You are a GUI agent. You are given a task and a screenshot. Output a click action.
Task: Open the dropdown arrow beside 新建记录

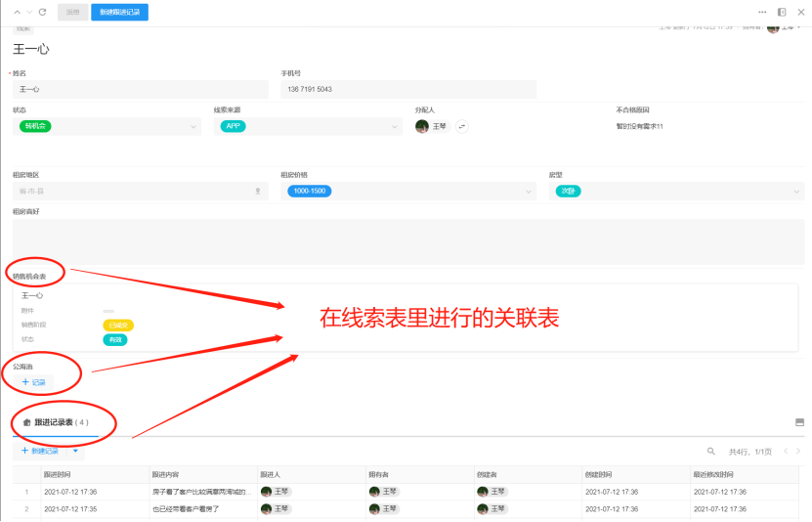tap(75, 451)
